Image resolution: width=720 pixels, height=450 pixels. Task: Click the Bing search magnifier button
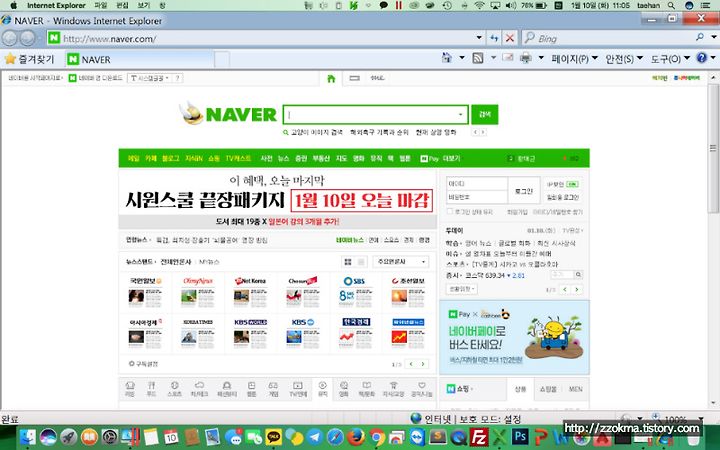[x=700, y=37]
